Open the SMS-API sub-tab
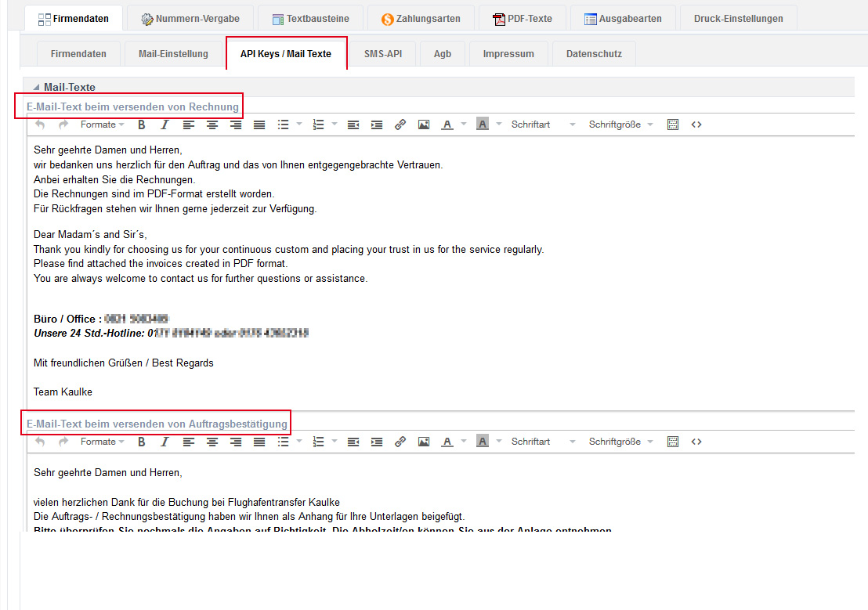This screenshot has height=610, width=868. tap(382, 54)
